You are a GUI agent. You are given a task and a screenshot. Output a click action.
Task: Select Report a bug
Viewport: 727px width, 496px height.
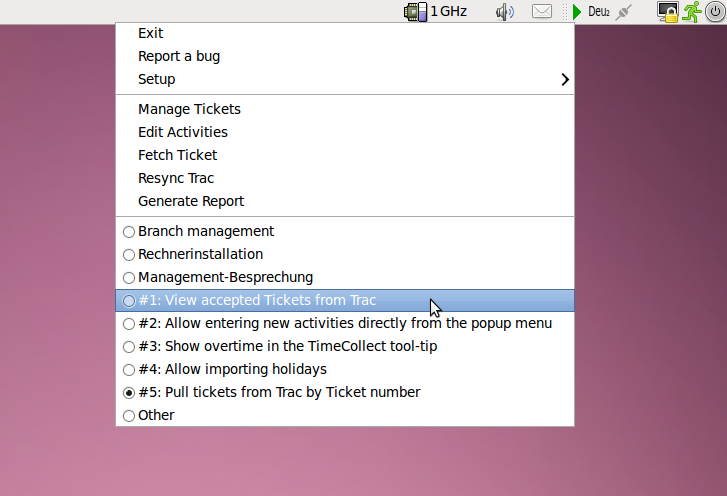tap(179, 56)
